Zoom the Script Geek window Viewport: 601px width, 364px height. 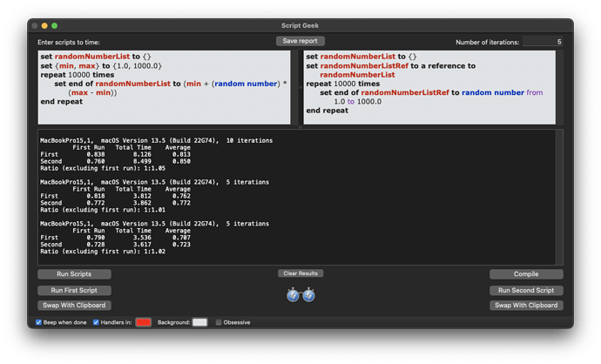point(54,25)
